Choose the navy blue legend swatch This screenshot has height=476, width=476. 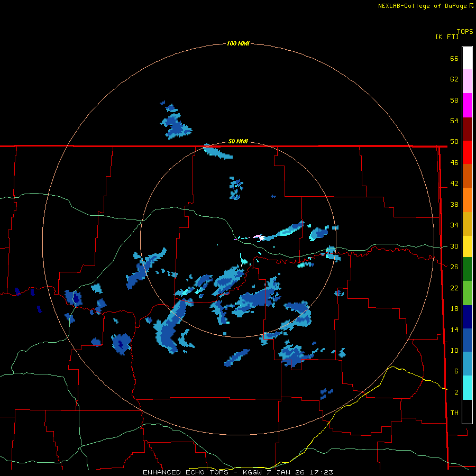(x=467, y=317)
